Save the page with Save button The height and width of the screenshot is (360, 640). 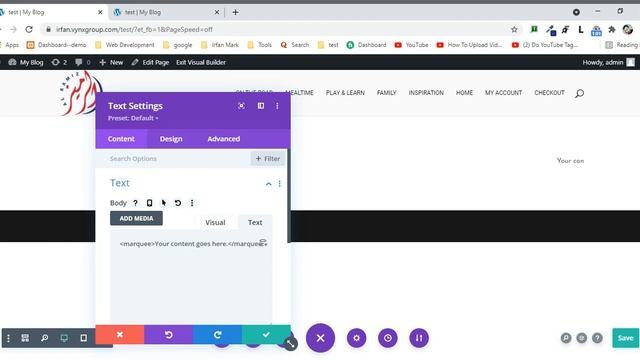[x=625, y=338]
